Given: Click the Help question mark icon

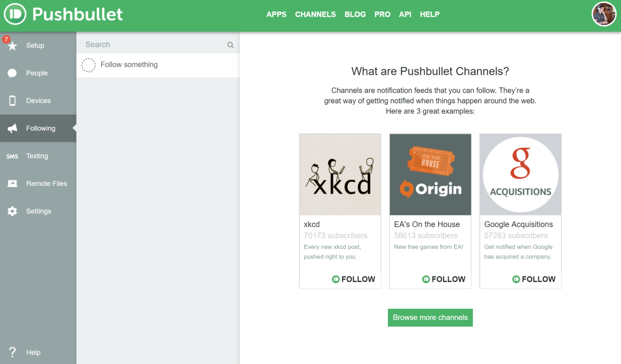Looking at the screenshot, I should coord(12,352).
